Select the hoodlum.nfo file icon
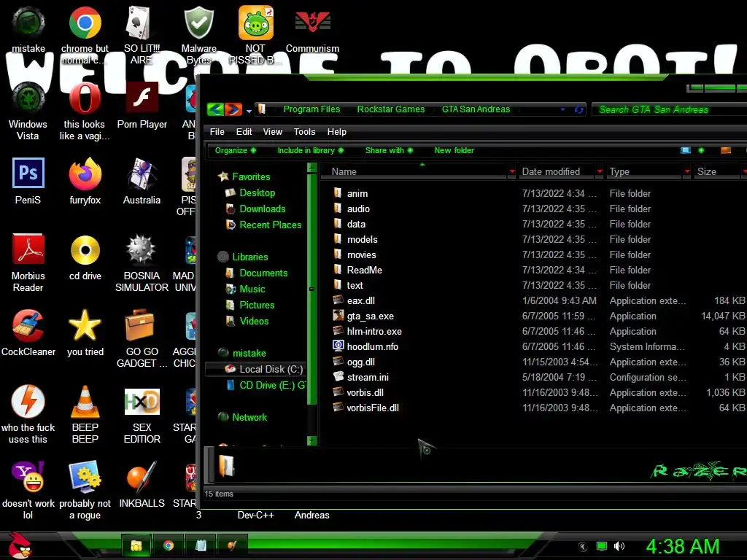 (338, 346)
